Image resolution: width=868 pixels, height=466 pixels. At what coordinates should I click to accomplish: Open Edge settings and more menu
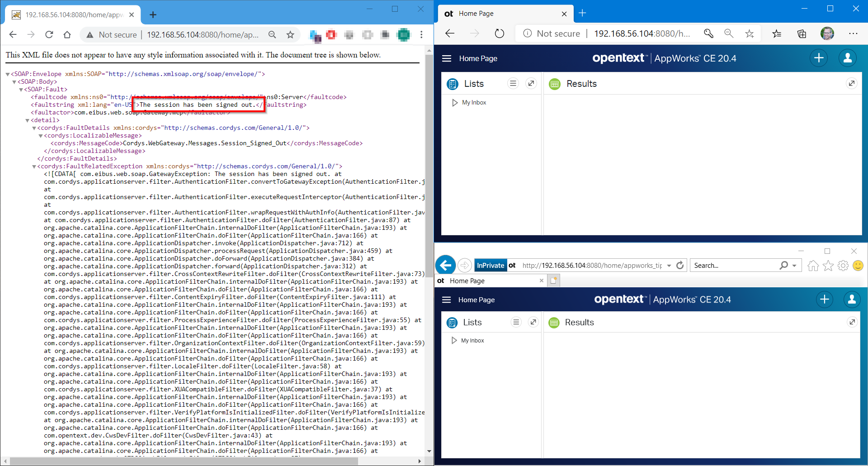853,33
